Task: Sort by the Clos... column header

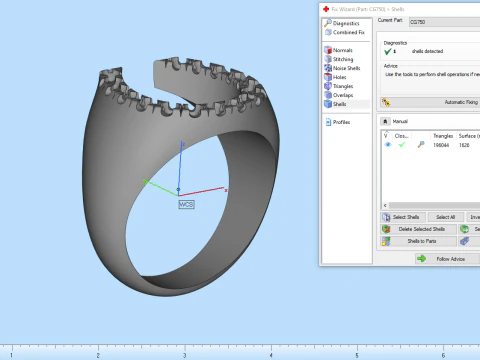Action: pyautogui.click(x=402, y=136)
